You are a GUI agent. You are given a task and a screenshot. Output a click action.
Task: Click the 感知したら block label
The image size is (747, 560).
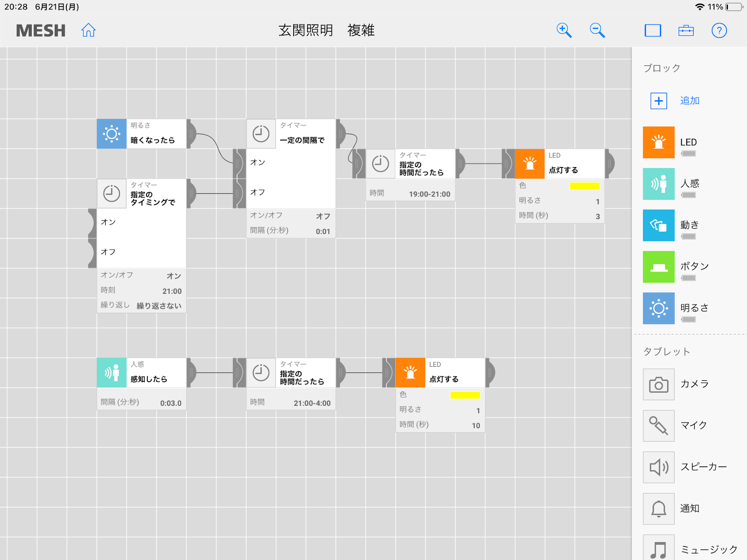tap(149, 379)
